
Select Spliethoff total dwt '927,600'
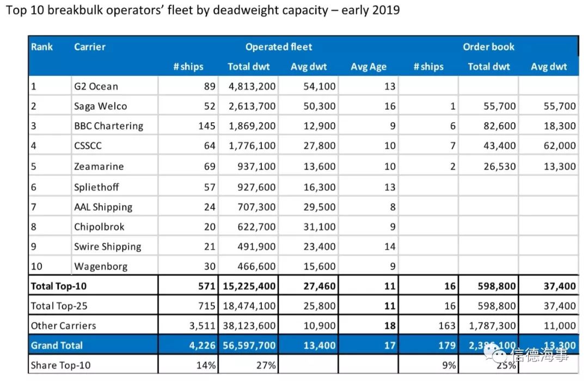(256, 187)
